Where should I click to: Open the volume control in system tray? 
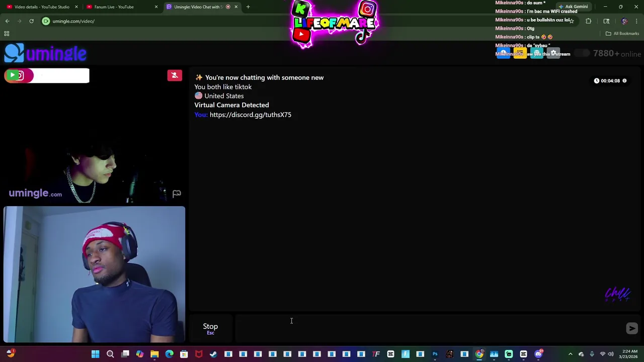coord(611,354)
